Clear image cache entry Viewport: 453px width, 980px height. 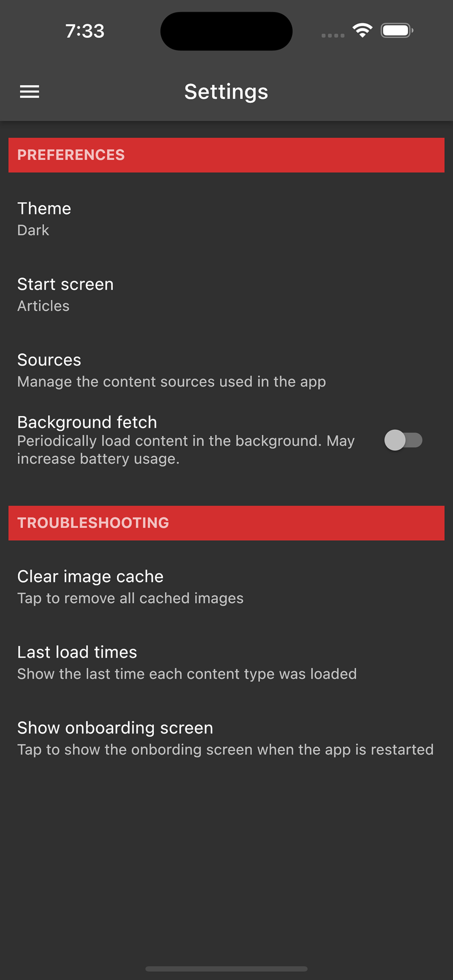tap(226, 587)
